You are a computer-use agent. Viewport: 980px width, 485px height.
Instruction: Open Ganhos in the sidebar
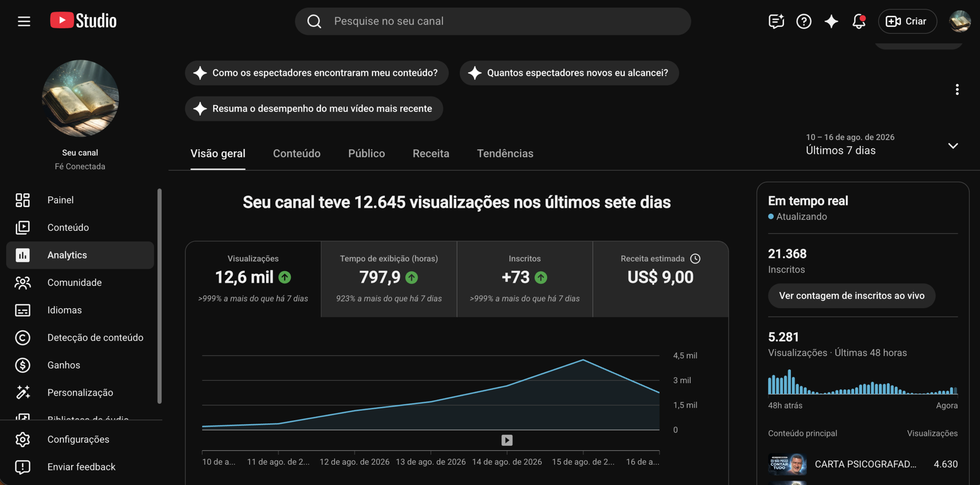pos(80,366)
